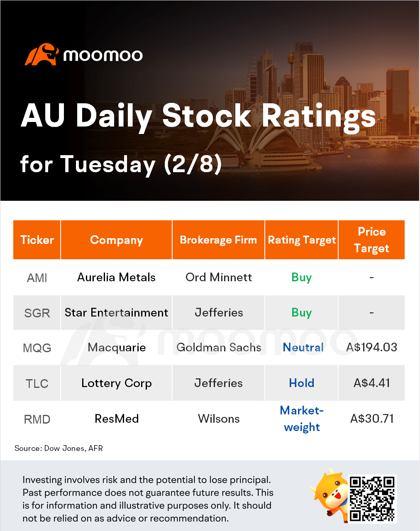The height and width of the screenshot is (531, 420).
Task: Click the Rating Target column header
Action: click(302, 240)
